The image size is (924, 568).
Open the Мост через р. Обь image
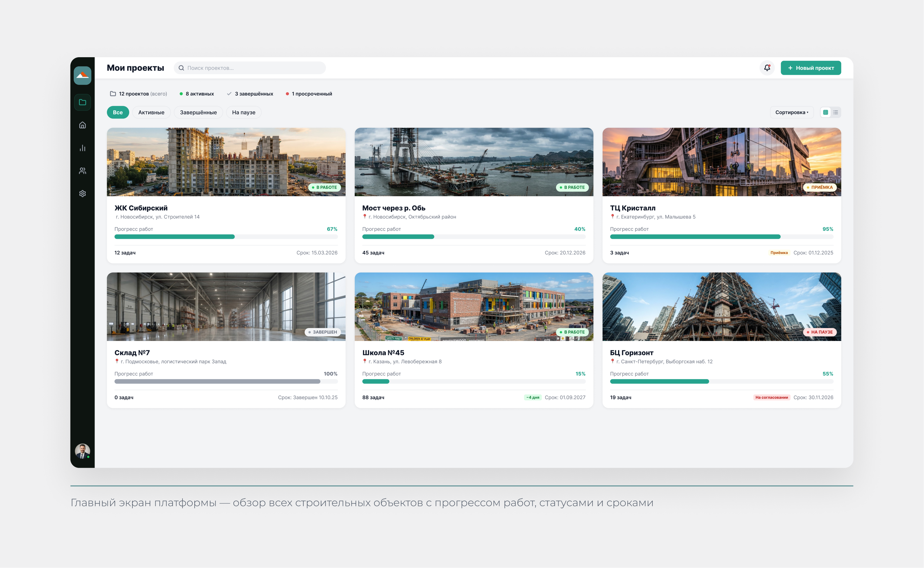474,162
